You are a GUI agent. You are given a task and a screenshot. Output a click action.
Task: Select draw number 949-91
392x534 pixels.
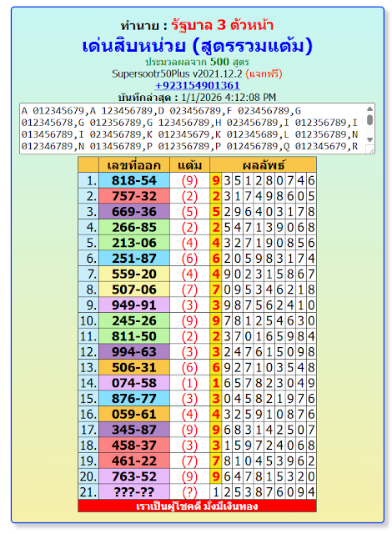click(x=134, y=305)
